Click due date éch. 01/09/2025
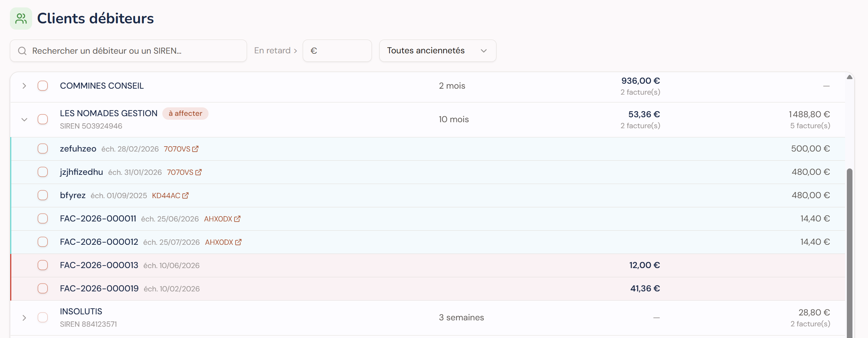This screenshot has width=868, height=338. [x=119, y=196]
